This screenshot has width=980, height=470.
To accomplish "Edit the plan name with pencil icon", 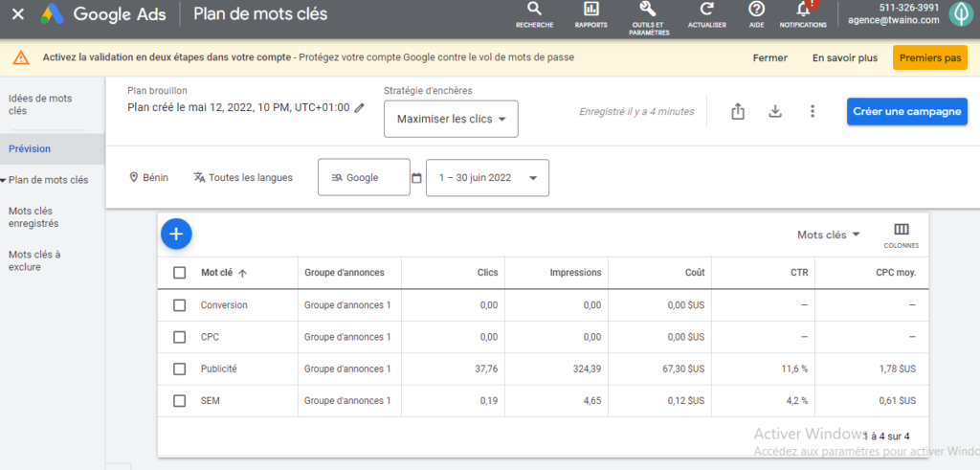I will tap(360, 108).
